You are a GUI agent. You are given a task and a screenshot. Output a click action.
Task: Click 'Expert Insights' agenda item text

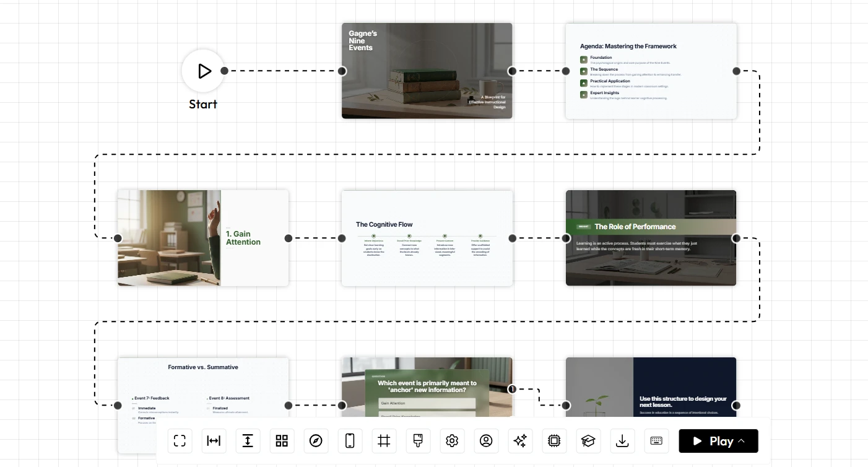605,93
